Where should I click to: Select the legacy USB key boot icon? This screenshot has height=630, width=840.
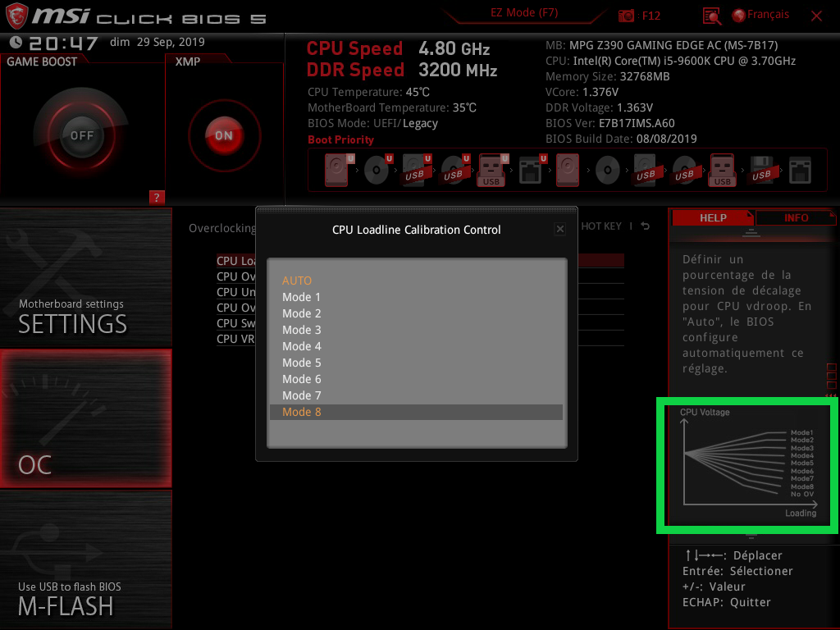723,170
